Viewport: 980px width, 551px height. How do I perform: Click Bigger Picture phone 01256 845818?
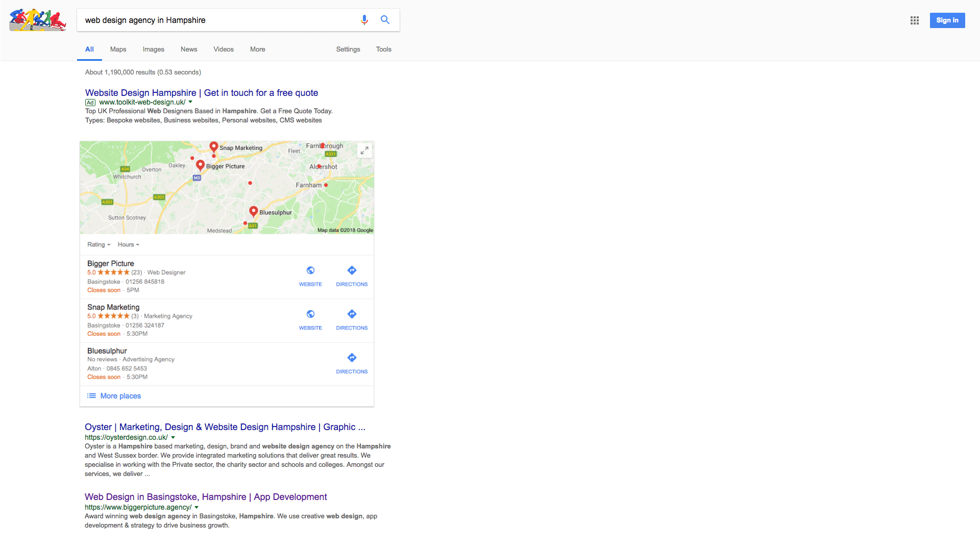(145, 282)
